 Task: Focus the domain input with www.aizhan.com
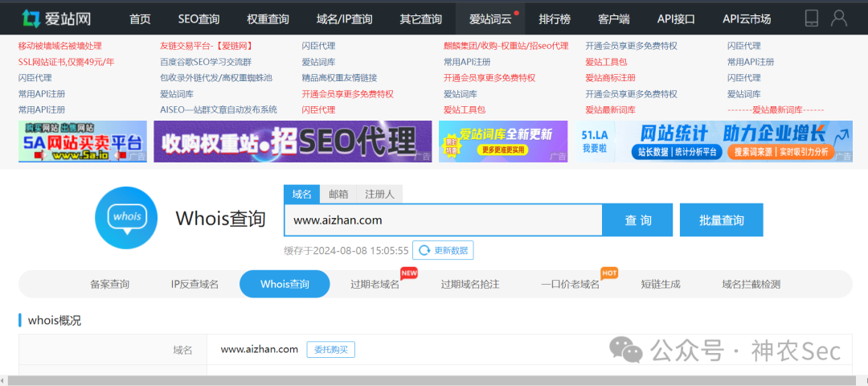pos(443,220)
